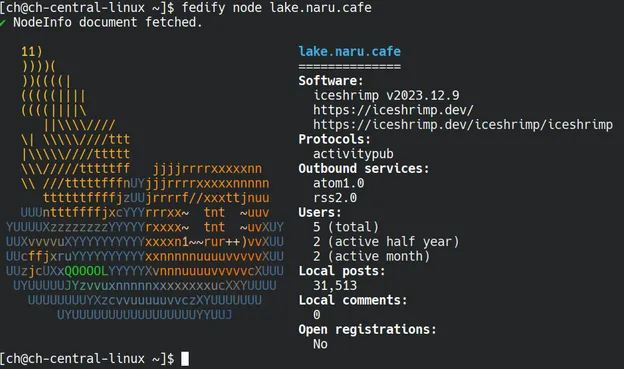This screenshot has width=624, height=369.
Task: Click the atom1.0 outbound service
Action: (x=338, y=183)
